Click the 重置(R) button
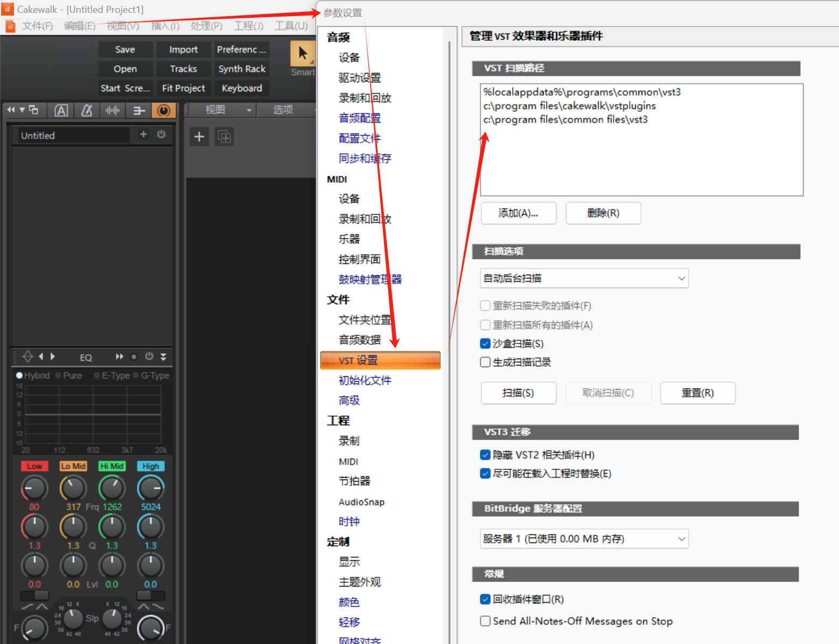The height and width of the screenshot is (644, 839). pyautogui.click(x=698, y=393)
